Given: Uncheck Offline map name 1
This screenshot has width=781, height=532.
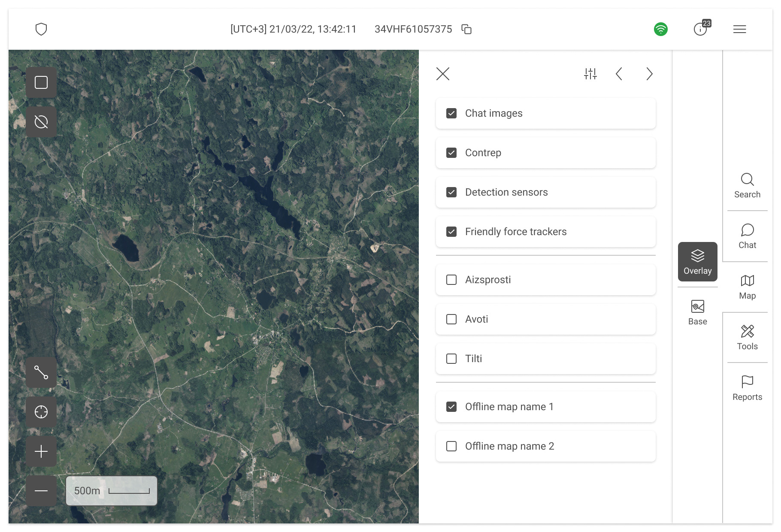Looking at the screenshot, I should (x=451, y=407).
